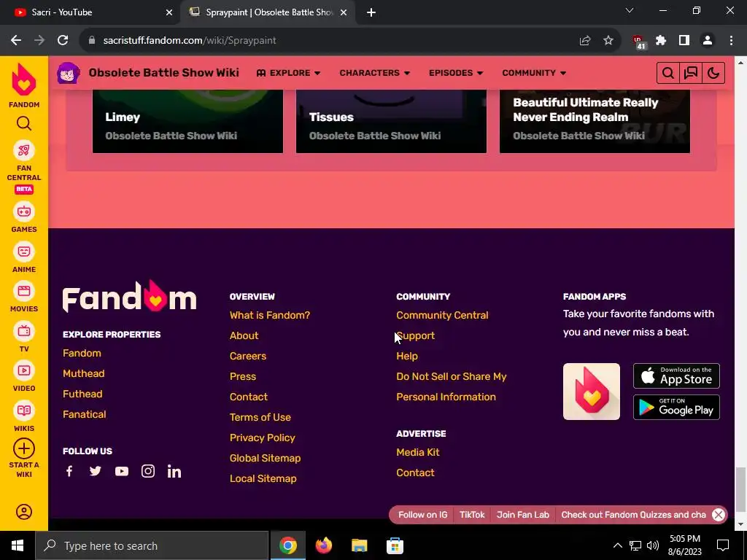Expand the Episodes dropdown menu

[456, 73]
